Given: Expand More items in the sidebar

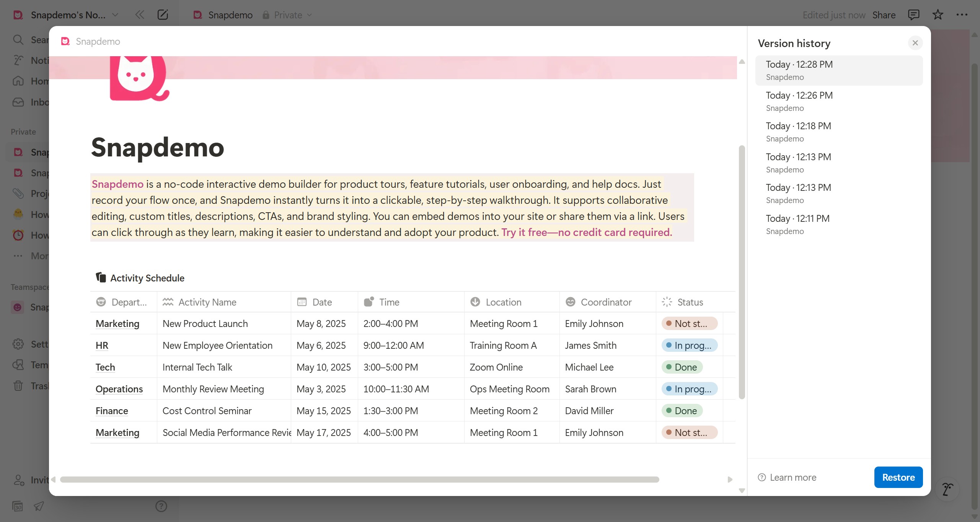Looking at the screenshot, I should pos(30,256).
